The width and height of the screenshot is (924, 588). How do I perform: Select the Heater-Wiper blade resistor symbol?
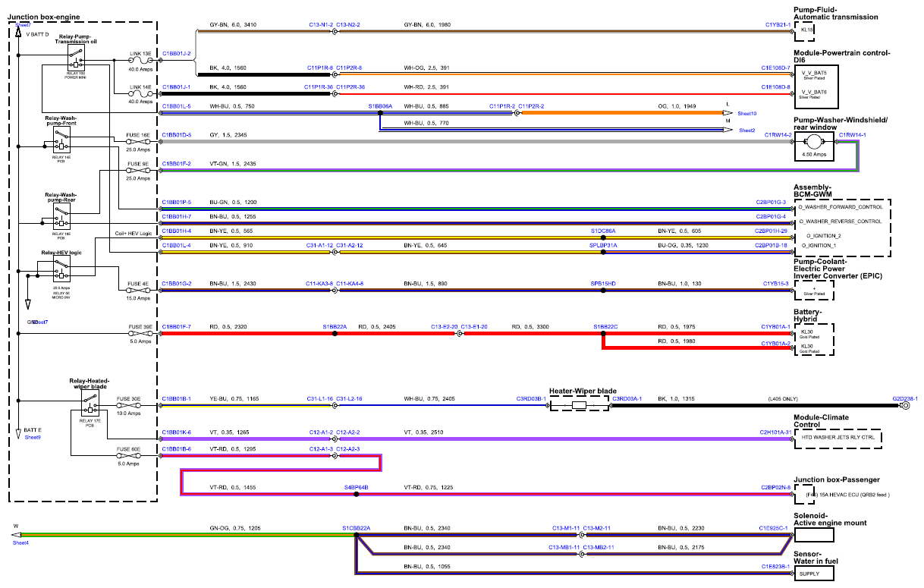(579, 406)
